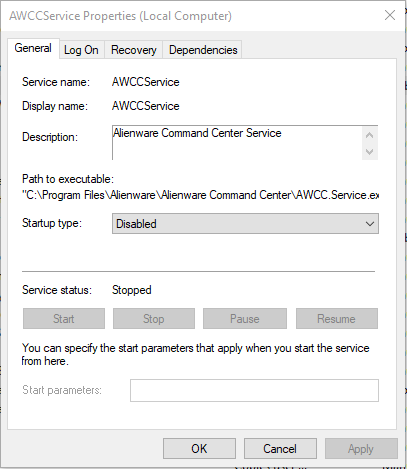The width and height of the screenshot is (407, 469).
Task: Switch to the General tab
Action: coord(33,48)
